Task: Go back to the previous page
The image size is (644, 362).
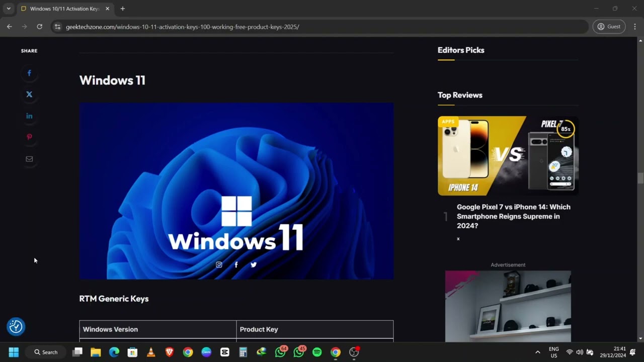Action: tap(9, 27)
